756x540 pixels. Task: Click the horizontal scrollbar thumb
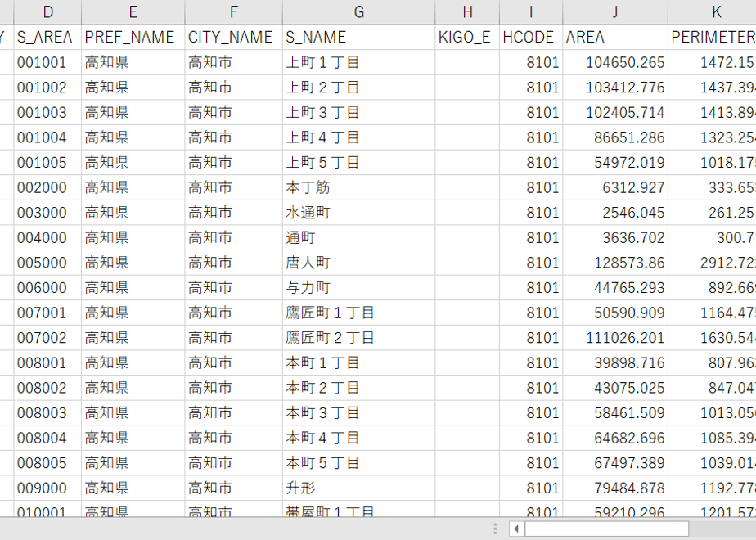[x=606, y=529]
